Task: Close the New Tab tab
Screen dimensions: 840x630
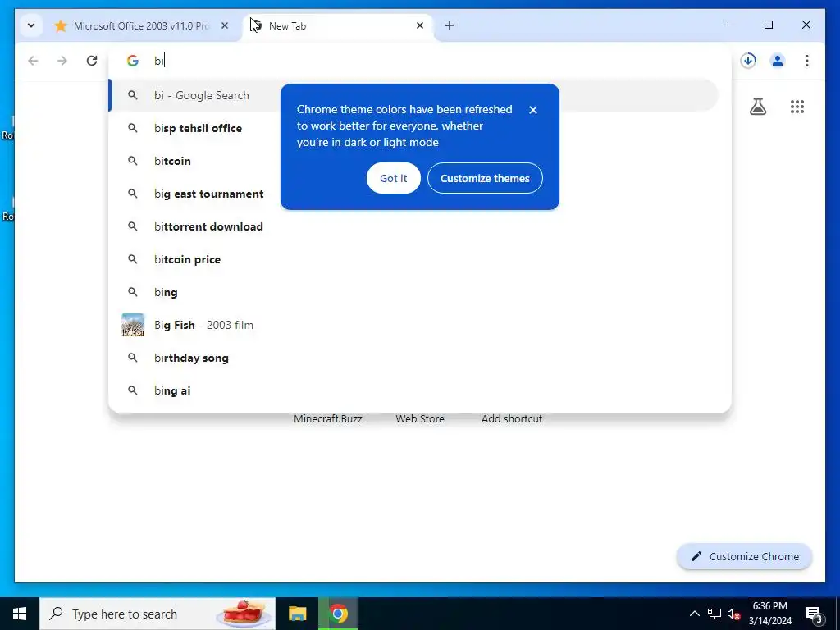Action: tap(420, 25)
